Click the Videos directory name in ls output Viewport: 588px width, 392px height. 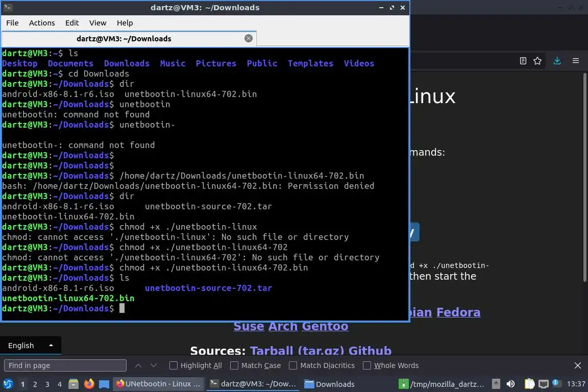click(359, 63)
